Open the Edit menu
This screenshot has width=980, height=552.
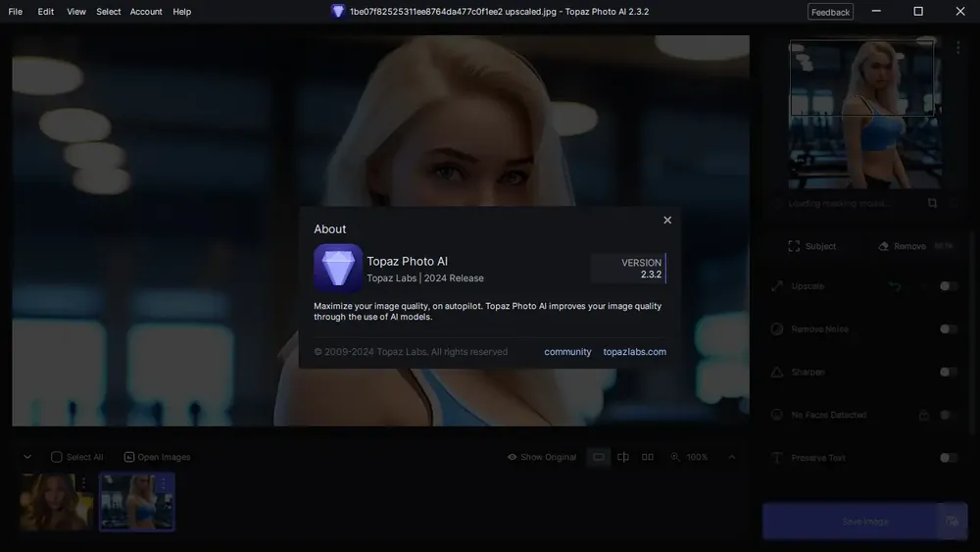click(x=46, y=11)
